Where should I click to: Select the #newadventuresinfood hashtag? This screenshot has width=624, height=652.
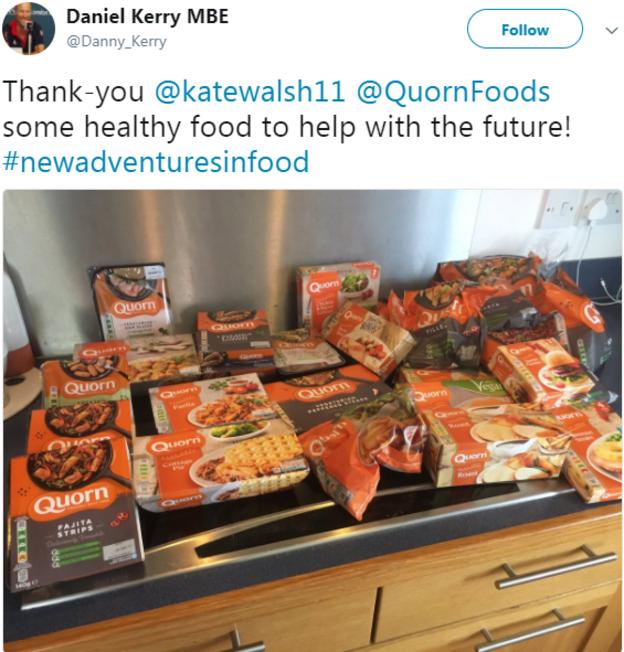(156, 162)
